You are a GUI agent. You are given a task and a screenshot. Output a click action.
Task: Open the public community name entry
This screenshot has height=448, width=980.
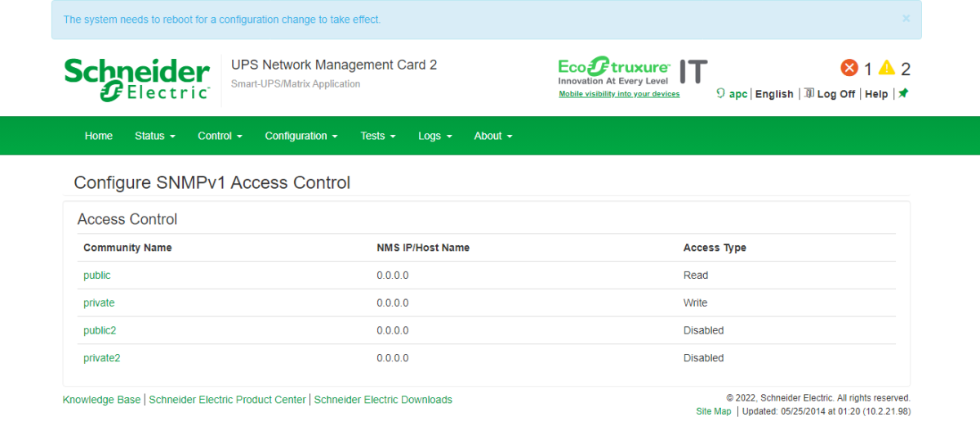(96, 276)
